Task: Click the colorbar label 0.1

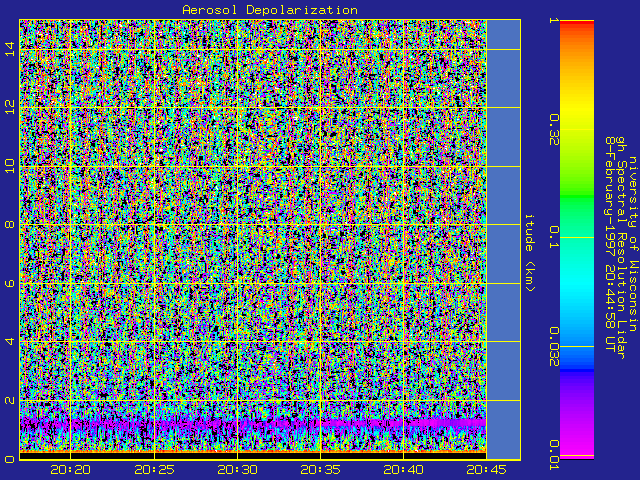Action: pos(553,237)
